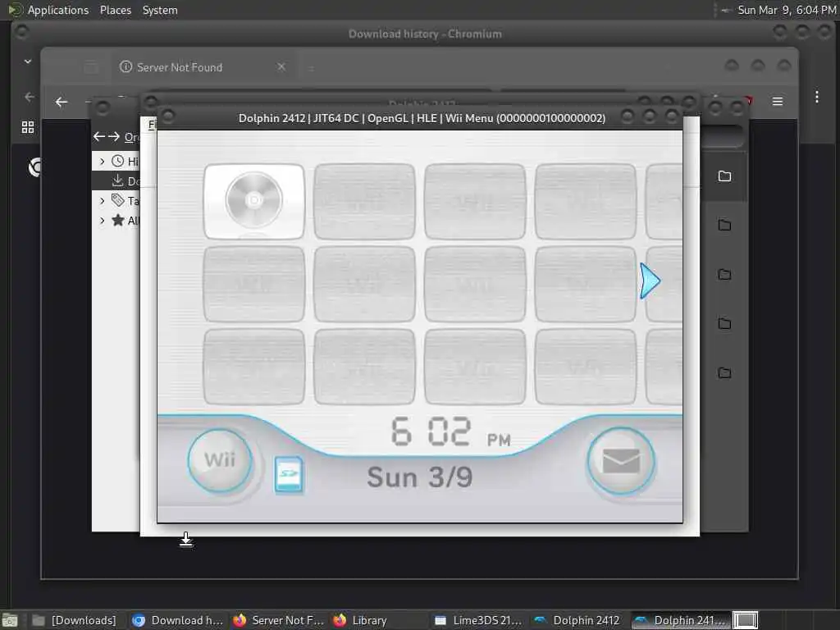The width and height of the screenshot is (840, 630).
Task: Switch to Download history Chromium taskbar item
Action: [178, 620]
